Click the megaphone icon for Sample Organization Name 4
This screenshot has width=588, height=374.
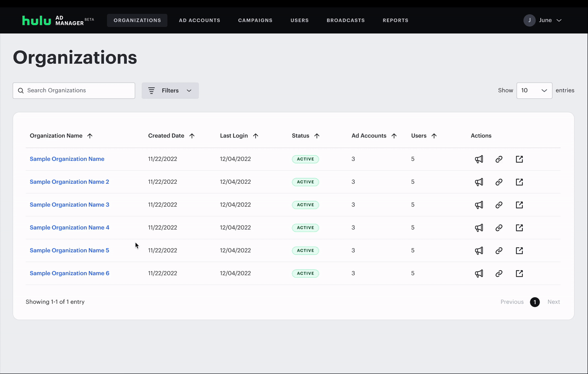pos(479,227)
